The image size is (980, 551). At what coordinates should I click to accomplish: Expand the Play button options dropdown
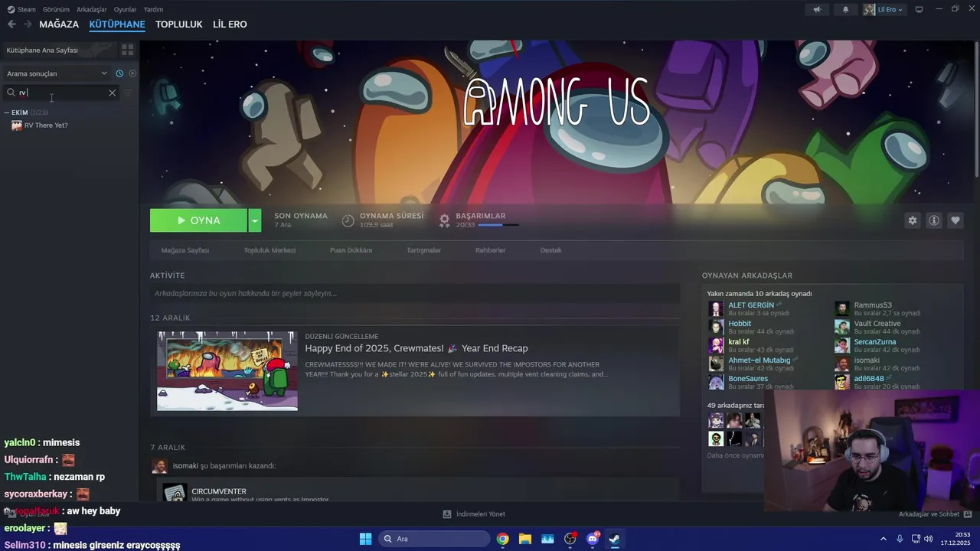coord(254,220)
